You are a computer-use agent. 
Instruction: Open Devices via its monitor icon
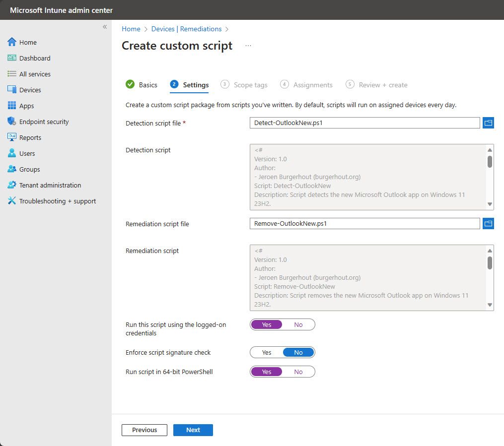pyautogui.click(x=12, y=90)
